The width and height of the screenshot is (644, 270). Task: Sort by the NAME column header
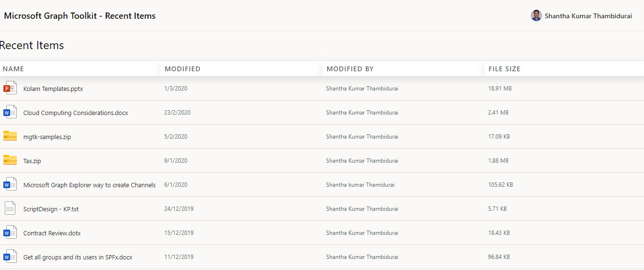pos(13,69)
